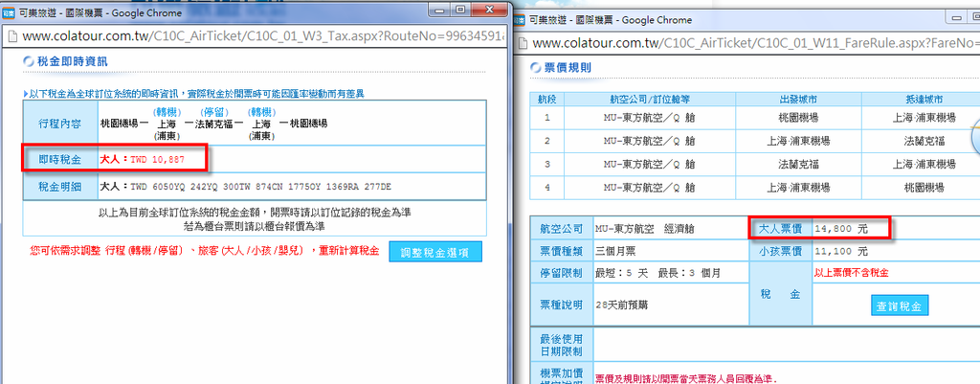Click 法蘭克福 departure cell of segment 3
This screenshot has width=980, height=384.
pyautogui.click(x=798, y=165)
